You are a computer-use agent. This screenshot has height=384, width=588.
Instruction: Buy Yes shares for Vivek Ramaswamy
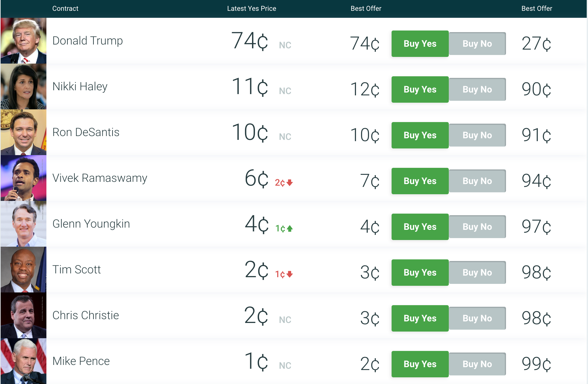420,181
